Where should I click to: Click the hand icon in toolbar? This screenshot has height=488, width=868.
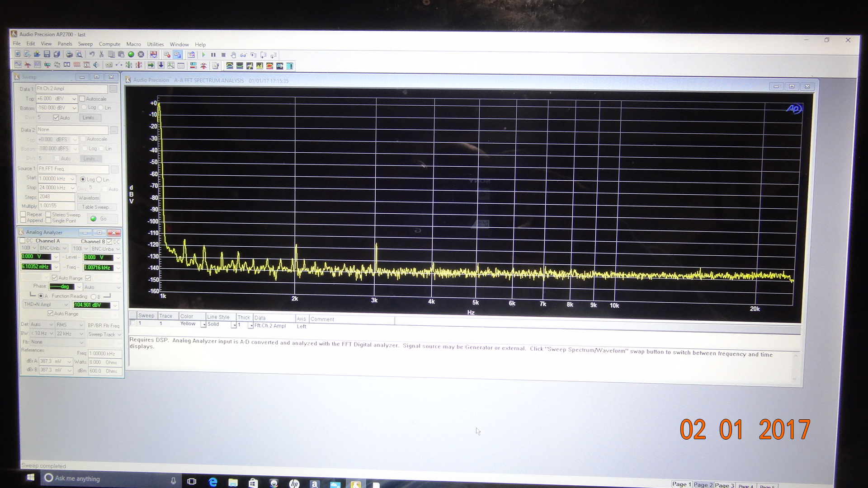coord(233,55)
